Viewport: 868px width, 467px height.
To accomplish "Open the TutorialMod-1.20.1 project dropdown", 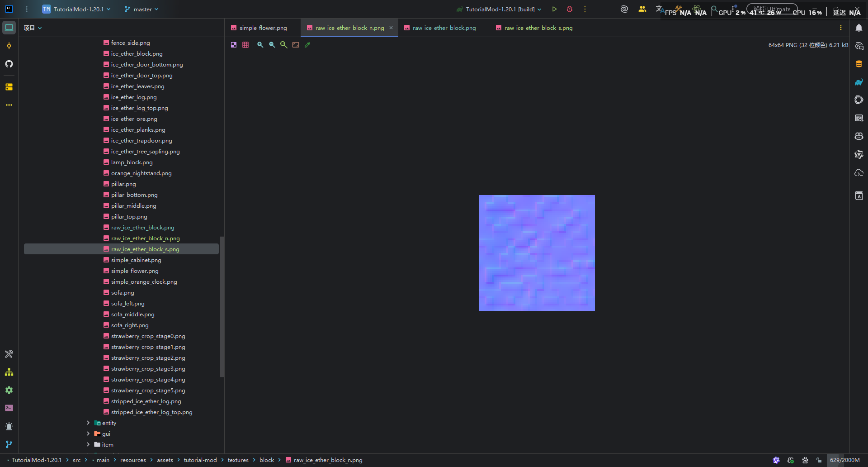I will [x=77, y=9].
